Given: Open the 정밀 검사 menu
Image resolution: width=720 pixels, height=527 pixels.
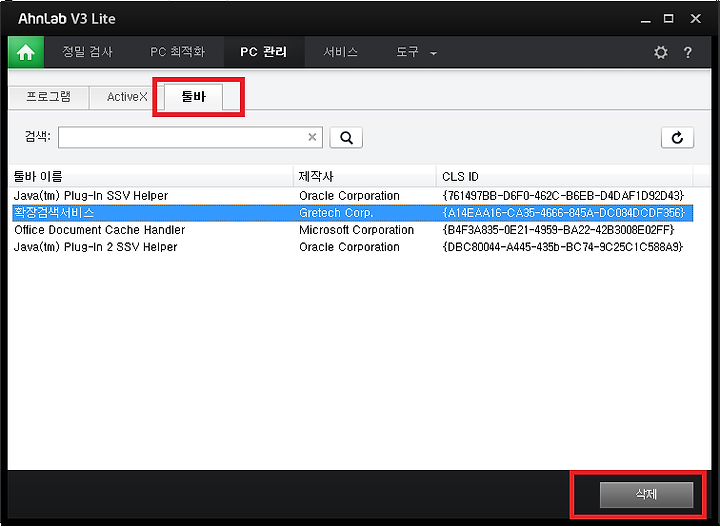Looking at the screenshot, I should coord(87,52).
